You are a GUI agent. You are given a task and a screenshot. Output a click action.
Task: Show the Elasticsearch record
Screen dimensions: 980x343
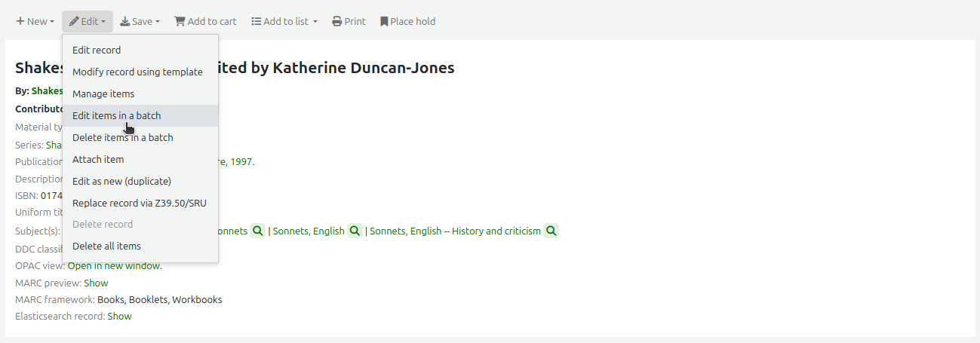[119, 317]
